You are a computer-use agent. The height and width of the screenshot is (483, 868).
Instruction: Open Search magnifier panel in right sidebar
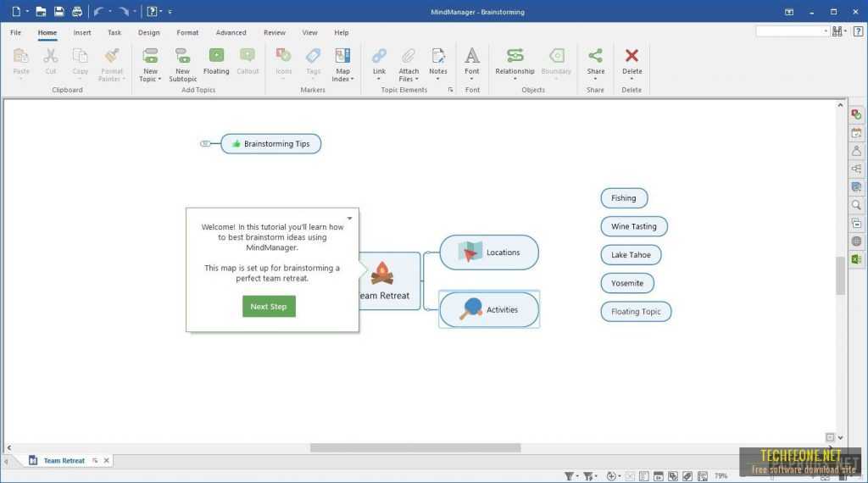click(x=856, y=205)
